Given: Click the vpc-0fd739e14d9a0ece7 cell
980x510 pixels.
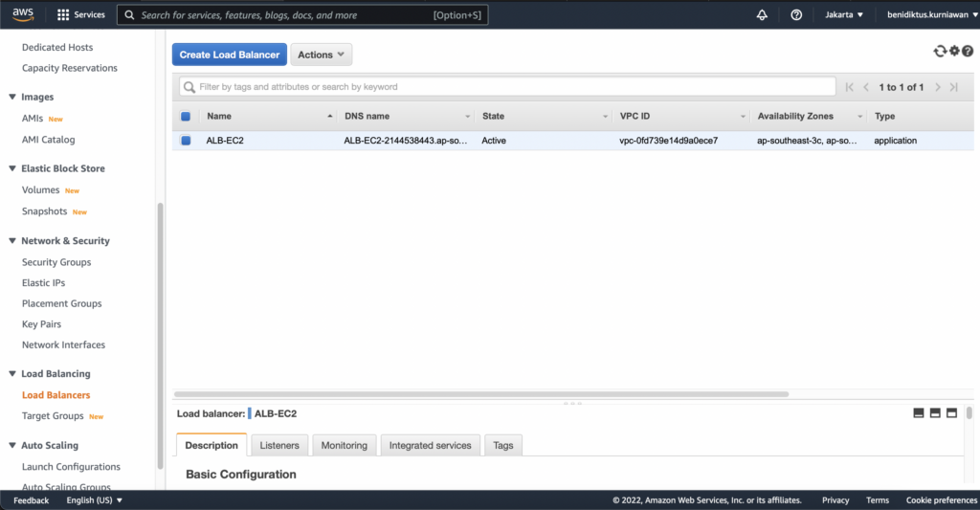Looking at the screenshot, I should coord(669,141).
